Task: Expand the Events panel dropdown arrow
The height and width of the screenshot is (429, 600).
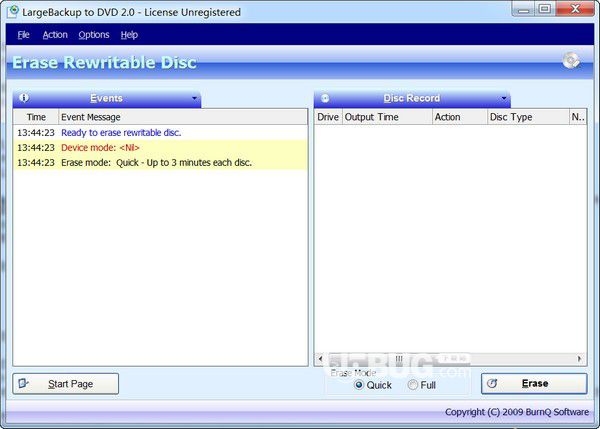Action: 194,99
